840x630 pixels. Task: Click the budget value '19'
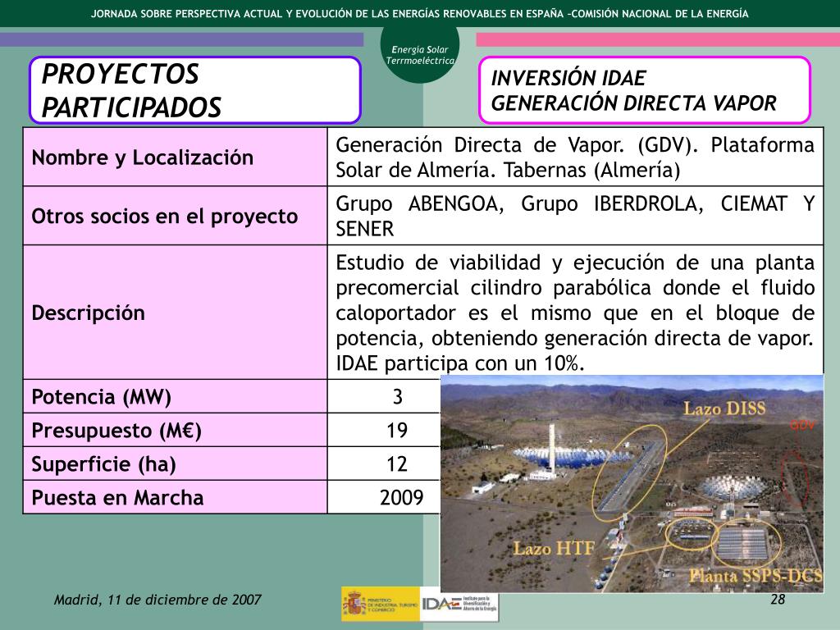pos(397,430)
